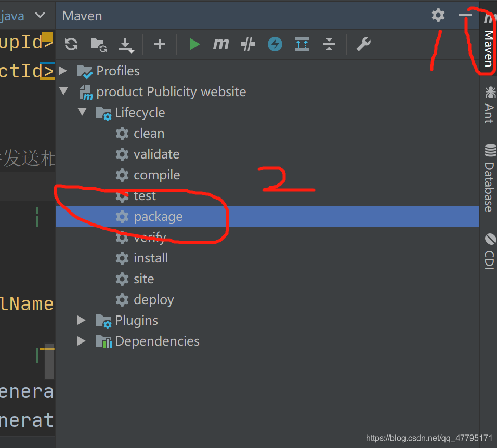Viewport: 497px width, 448px height.
Task: Open editor tabs dropdown chevron
Action: 40,15
